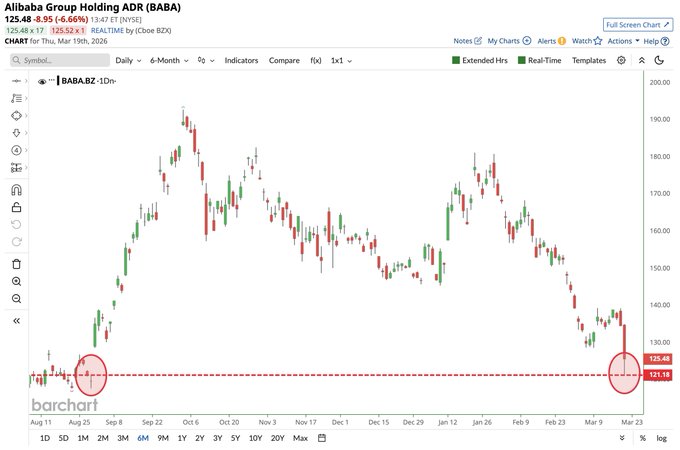Viewport: 680px width, 450px height.
Task: Redo the last chart action
Action: (16, 242)
